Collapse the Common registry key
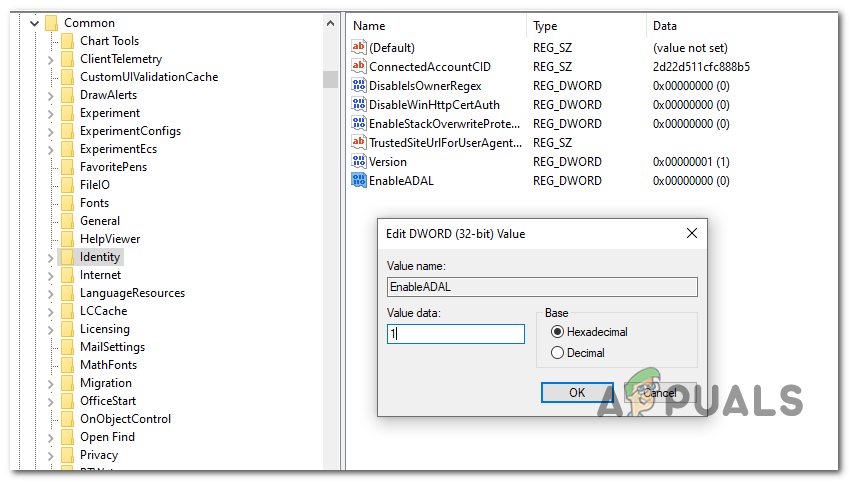Viewport: 849px width, 481px height. coord(33,23)
